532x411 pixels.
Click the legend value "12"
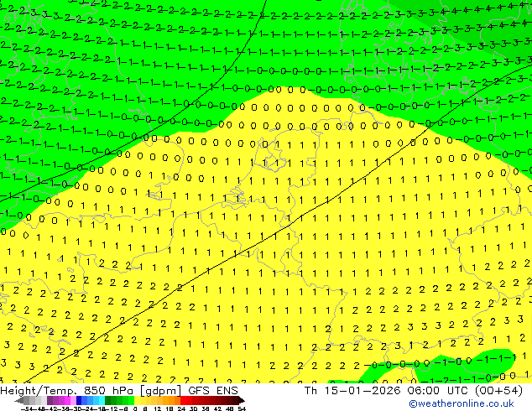157,409
